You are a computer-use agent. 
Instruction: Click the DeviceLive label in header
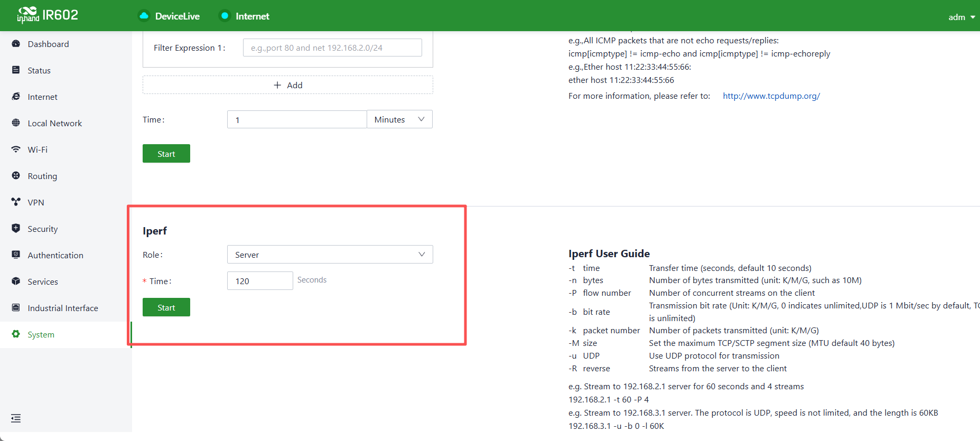click(x=178, y=16)
